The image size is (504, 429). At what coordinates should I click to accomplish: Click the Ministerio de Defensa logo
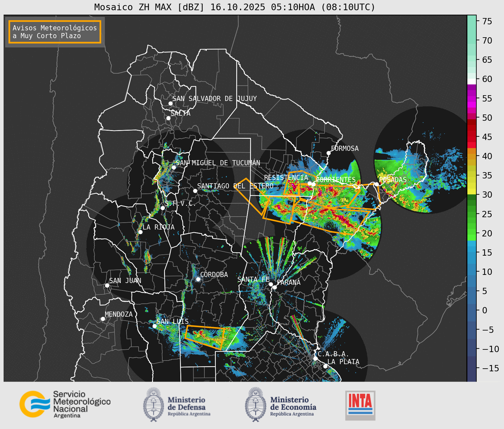[x=177, y=404]
